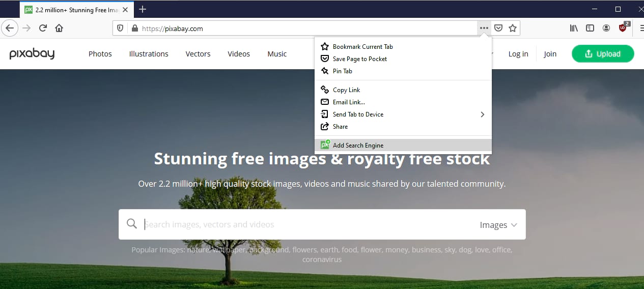Expand the Images search type dropdown
This screenshot has width=644, height=289.
[x=498, y=225]
